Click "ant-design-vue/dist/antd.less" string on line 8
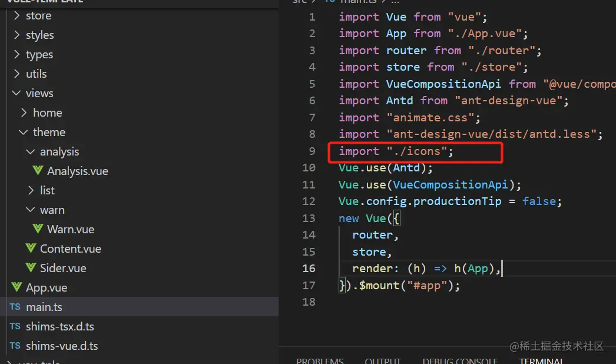This screenshot has width=616, height=364. [x=492, y=134]
